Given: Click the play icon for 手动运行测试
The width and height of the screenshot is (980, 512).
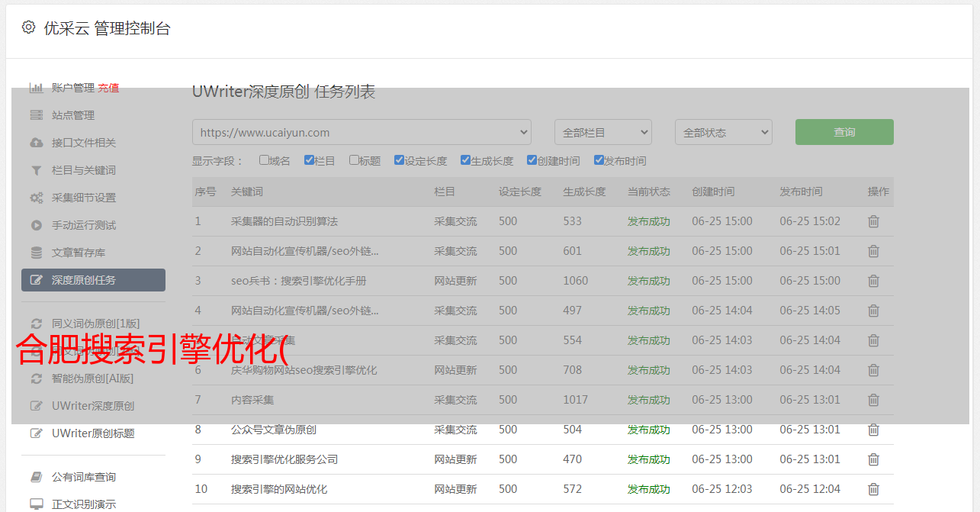Looking at the screenshot, I should click(36, 225).
